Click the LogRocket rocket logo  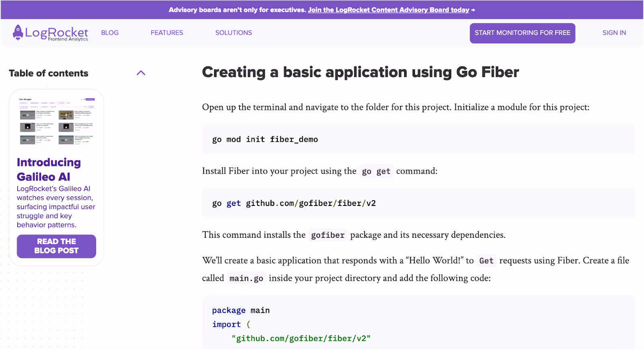tap(50, 33)
